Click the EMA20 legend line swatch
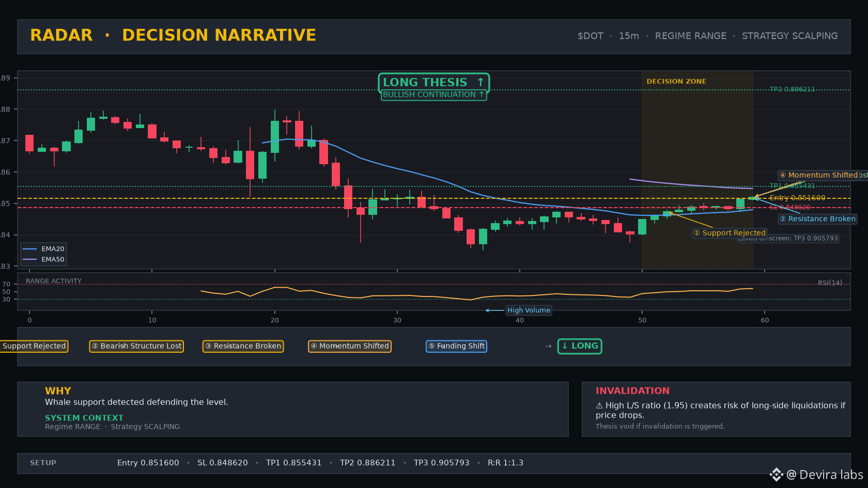The height and width of the screenshot is (488, 868). 30,249
